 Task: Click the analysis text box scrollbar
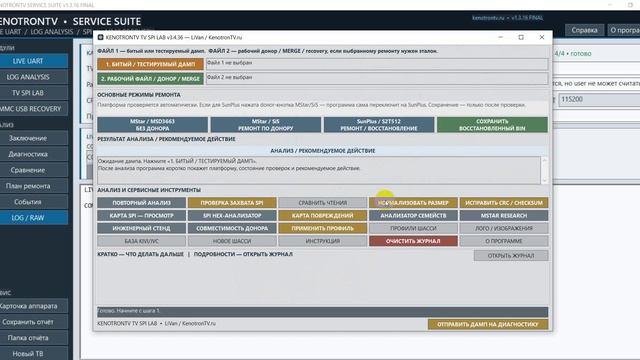pos(544,170)
